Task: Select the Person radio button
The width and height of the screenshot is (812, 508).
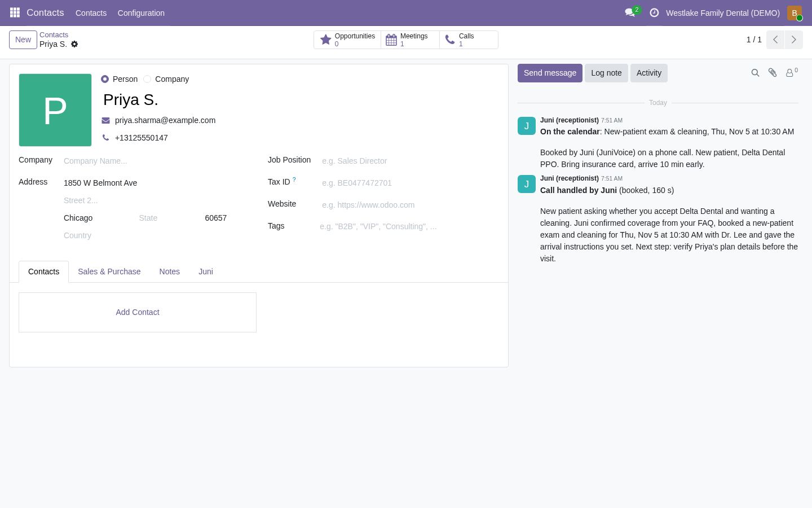Action: tap(105, 79)
